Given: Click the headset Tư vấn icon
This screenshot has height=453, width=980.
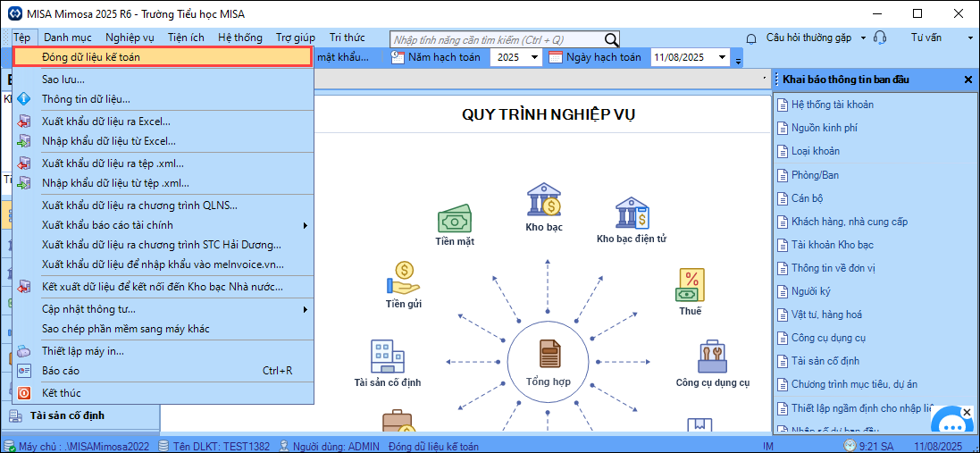Looking at the screenshot, I should click(881, 38).
